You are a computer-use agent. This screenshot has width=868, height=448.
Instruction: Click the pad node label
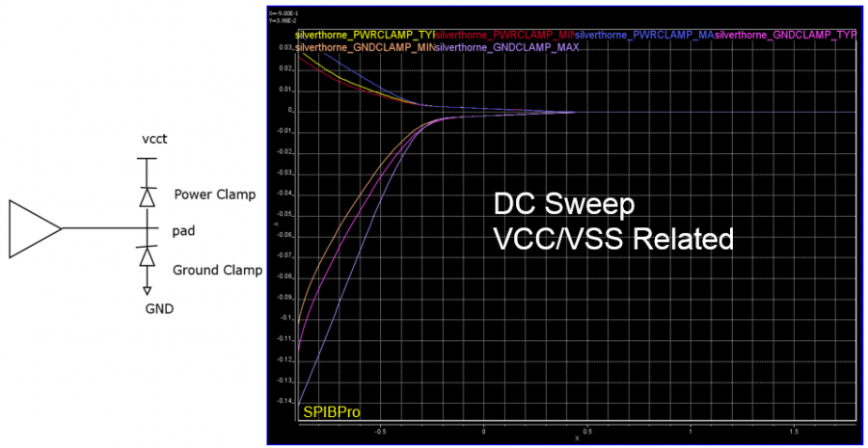coord(185,231)
